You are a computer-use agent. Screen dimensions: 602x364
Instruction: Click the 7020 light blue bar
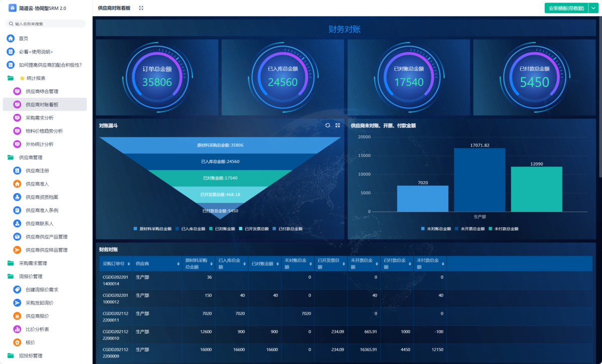pos(422,199)
